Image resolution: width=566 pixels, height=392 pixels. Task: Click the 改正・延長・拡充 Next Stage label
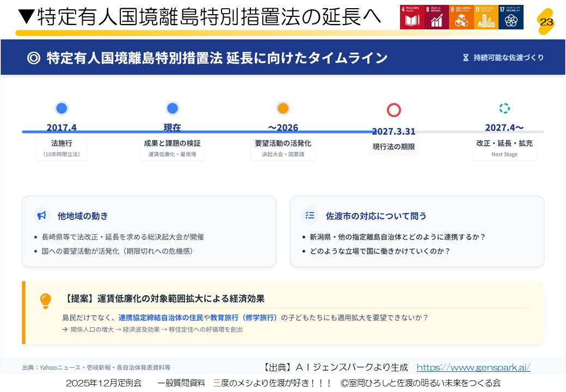[504, 148]
